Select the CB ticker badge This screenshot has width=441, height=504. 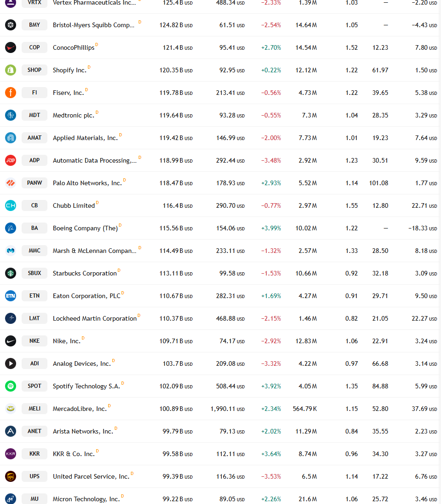click(x=35, y=205)
